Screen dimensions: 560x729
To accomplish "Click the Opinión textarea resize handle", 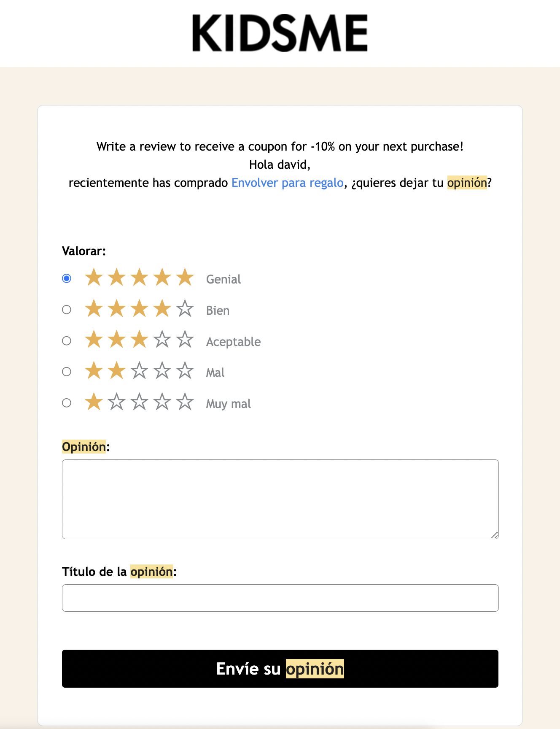I will pos(495,535).
